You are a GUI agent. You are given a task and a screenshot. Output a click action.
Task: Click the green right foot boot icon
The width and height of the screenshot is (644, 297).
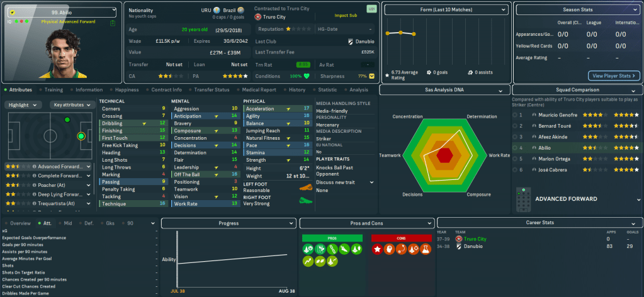[305, 201]
